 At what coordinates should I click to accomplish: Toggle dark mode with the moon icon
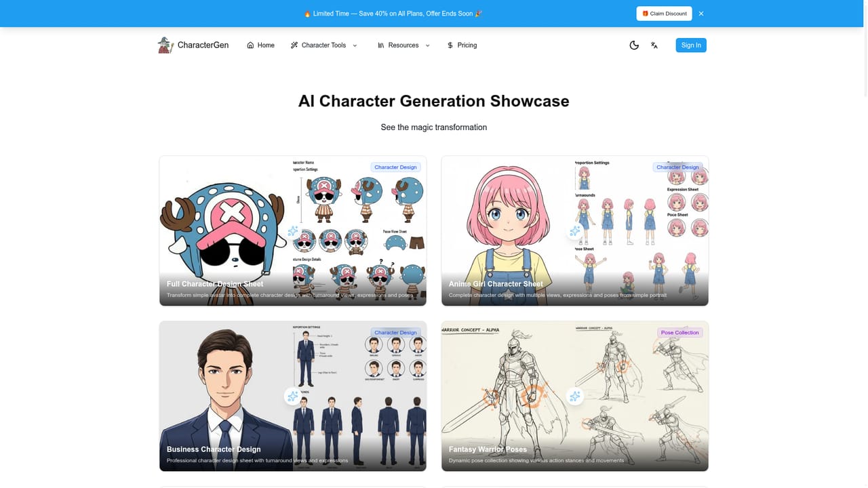634,45
